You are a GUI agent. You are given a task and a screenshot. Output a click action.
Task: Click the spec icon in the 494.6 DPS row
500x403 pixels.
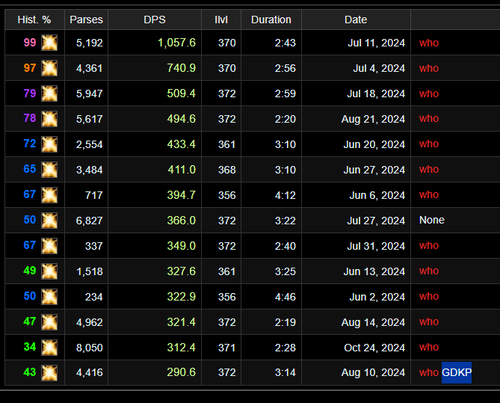[x=49, y=119]
